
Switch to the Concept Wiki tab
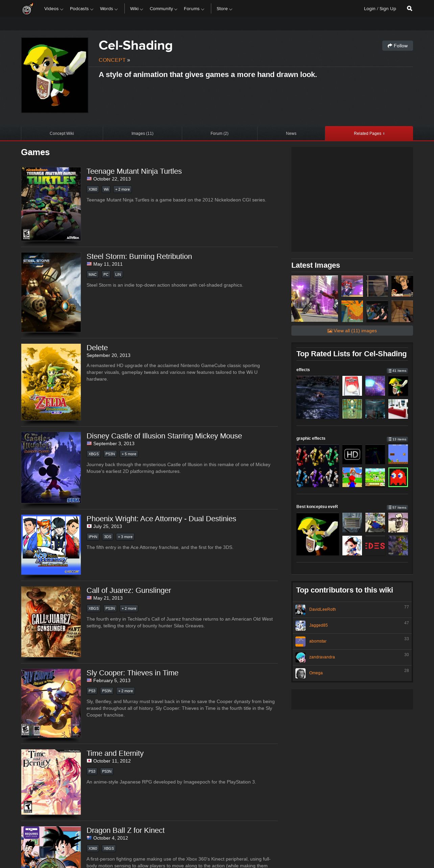pos(62,134)
